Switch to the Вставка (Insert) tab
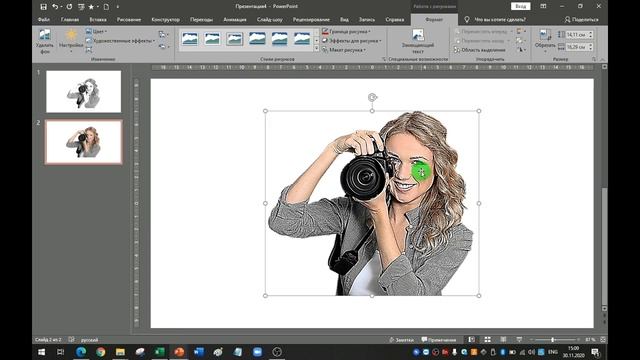This screenshot has width=640, height=360. (98, 19)
